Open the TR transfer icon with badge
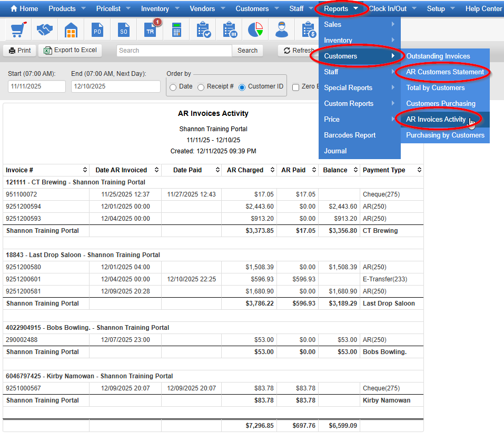 pos(150,30)
